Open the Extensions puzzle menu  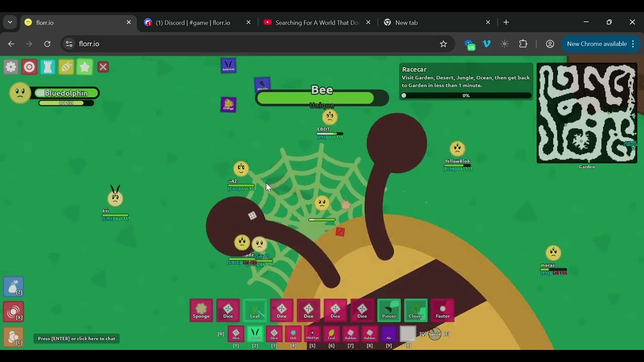point(523,44)
